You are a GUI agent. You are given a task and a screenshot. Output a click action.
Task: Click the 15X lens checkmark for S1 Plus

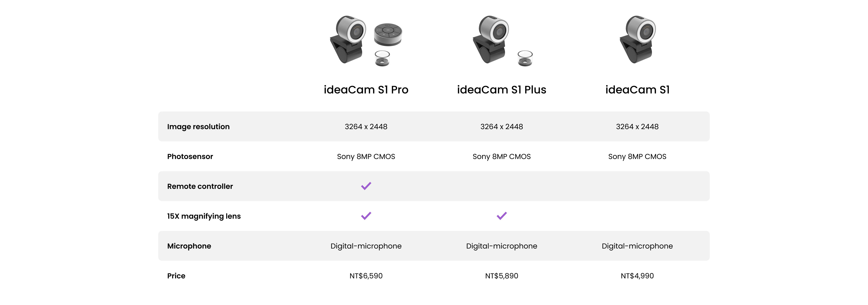502,216
